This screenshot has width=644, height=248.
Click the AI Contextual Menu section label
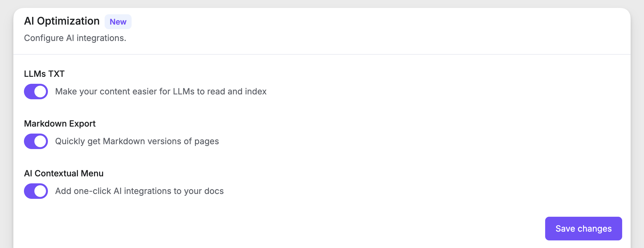coord(64,173)
